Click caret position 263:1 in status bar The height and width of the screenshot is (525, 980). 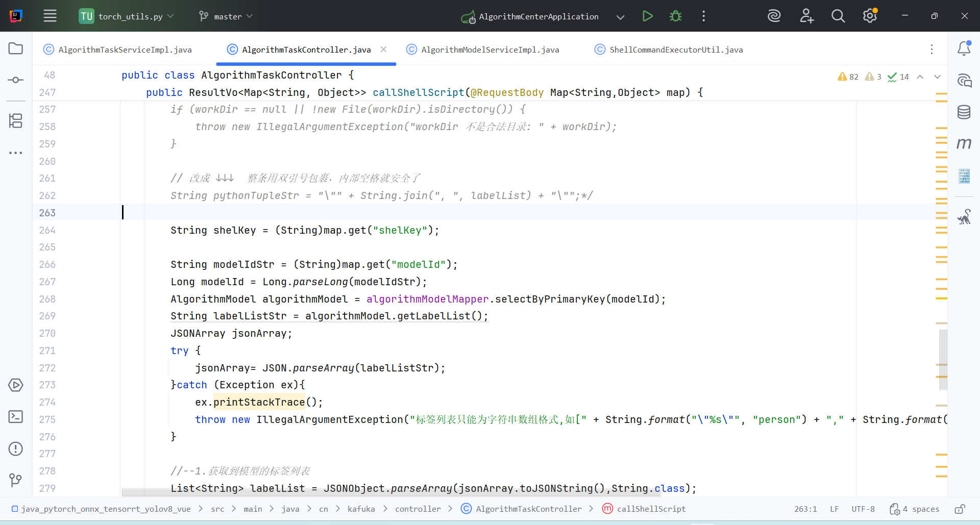[805, 509]
